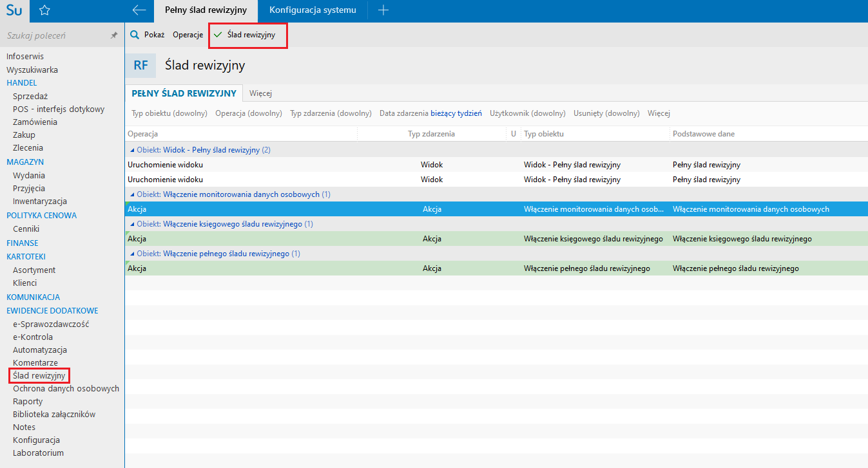Sort by the Typ zdarzenia column header
This screenshot has height=468, width=868.
pos(431,134)
